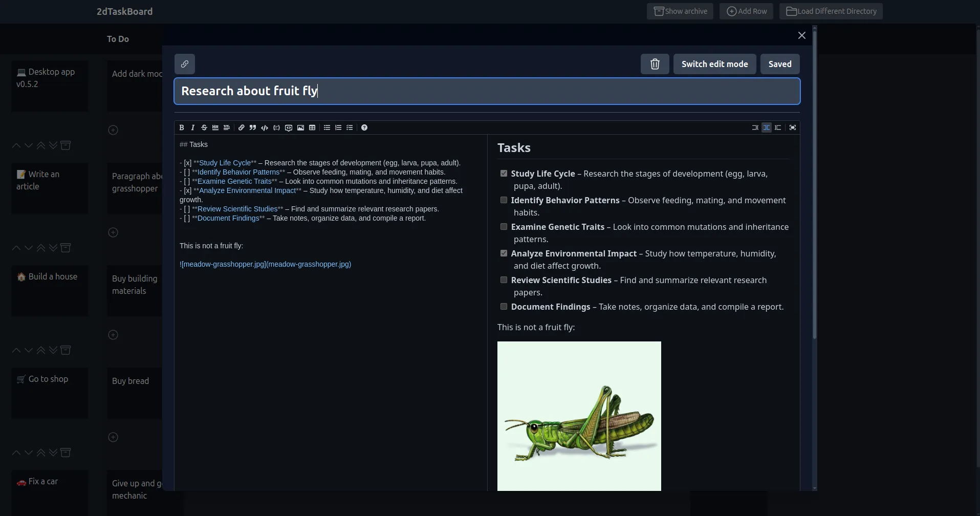Click 'Review Scientific Studies' text in editor
This screenshot has width=980, height=516.
click(x=237, y=209)
